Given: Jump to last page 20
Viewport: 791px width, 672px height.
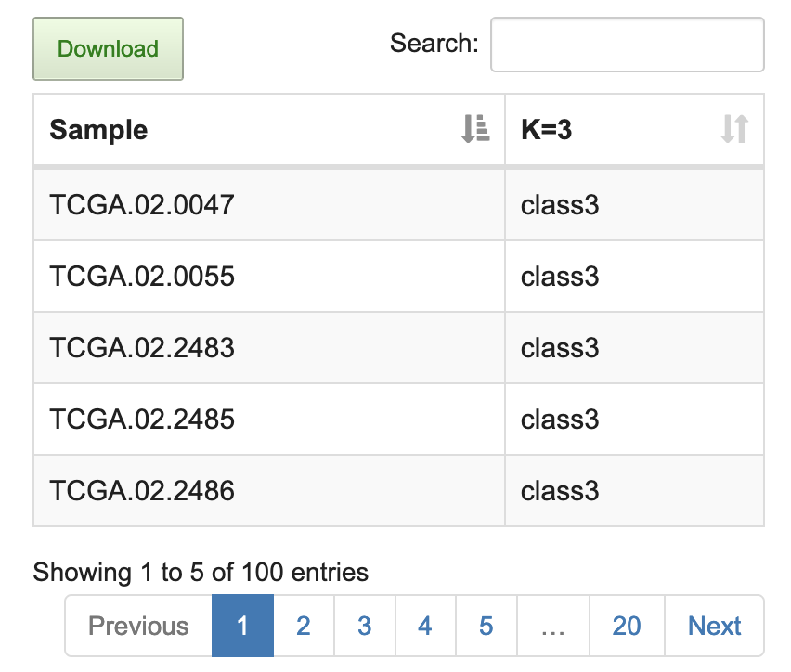Looking at the screenshot, I should point(627,626).
